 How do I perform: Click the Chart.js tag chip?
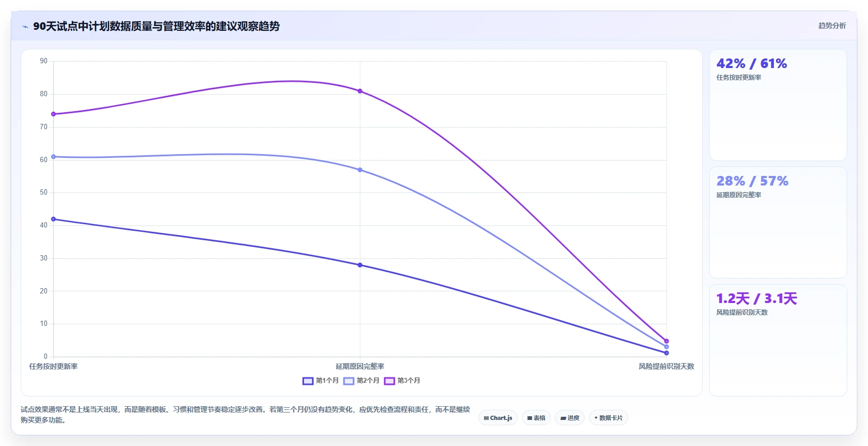click(498, 418)
